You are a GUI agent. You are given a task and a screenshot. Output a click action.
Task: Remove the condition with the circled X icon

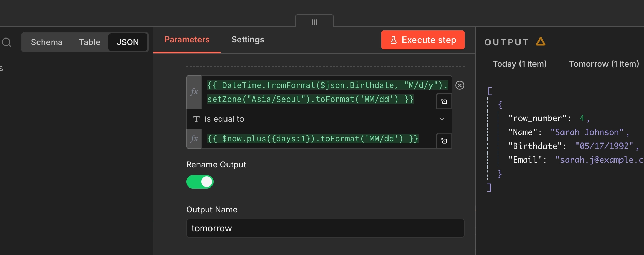(x=460, y=85)
